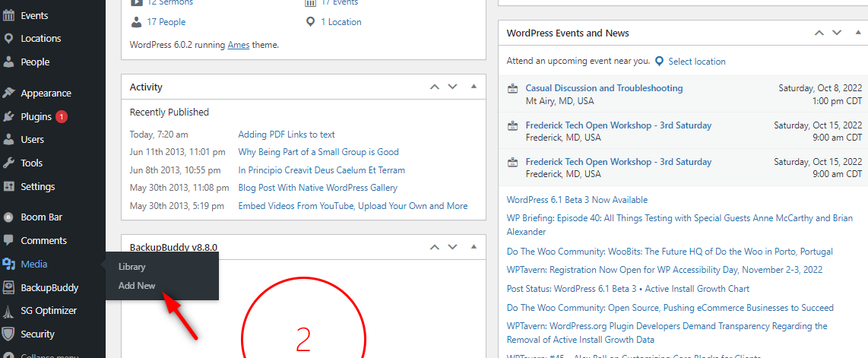Open Do The Woo WooBits Porto article

coord(670,252)
